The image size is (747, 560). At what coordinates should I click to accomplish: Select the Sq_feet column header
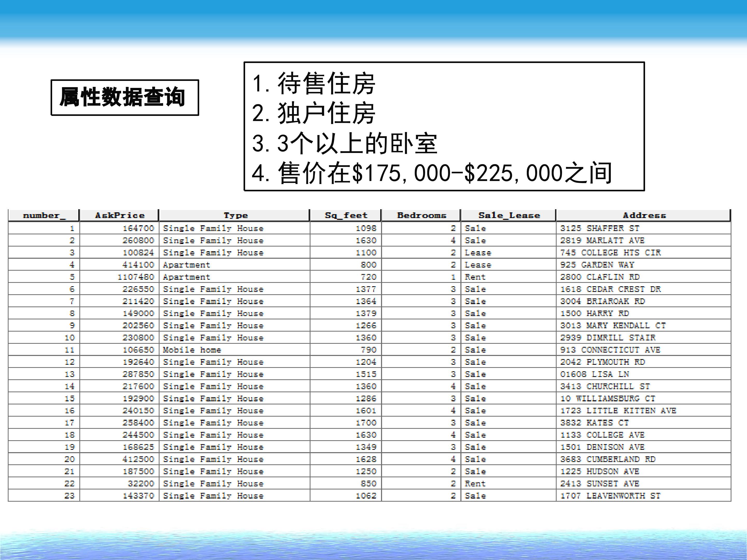click(345, 215)
